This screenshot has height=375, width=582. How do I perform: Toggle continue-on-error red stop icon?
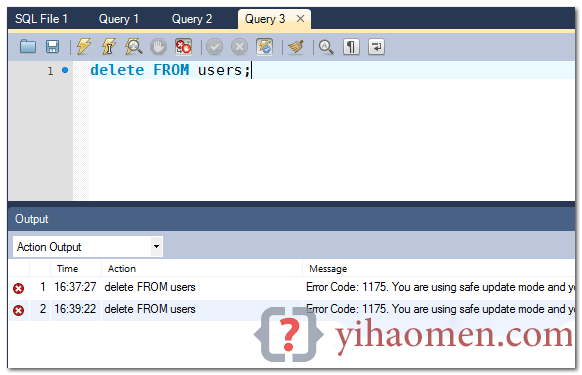coord(183,47)
